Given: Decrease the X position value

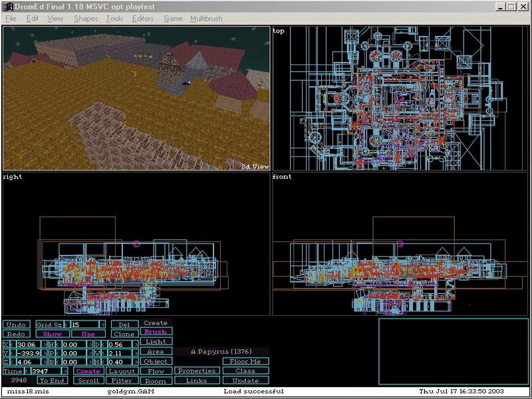Looking at the screenshot, I should coord(13,344).
